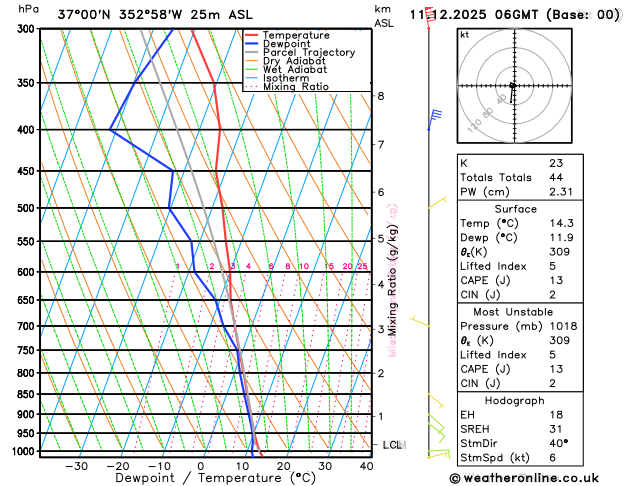Click the 'Temperature' legend entry
Image resolution: width=629 pixels, height=486 pixels.
click(287, 35)
